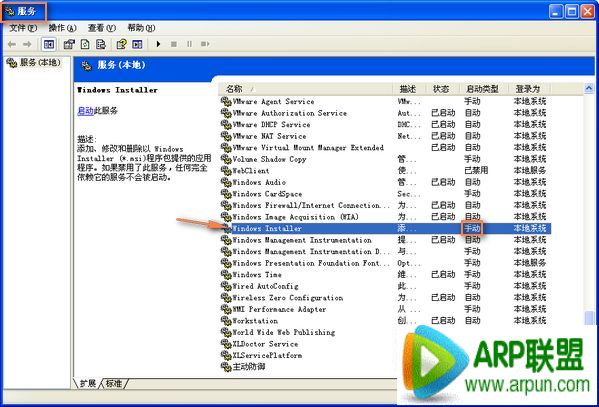The width and height of the screenshot is (599, 407).
Task: Click the gear icon of Windows Time
Action: [x=226, y=275]
